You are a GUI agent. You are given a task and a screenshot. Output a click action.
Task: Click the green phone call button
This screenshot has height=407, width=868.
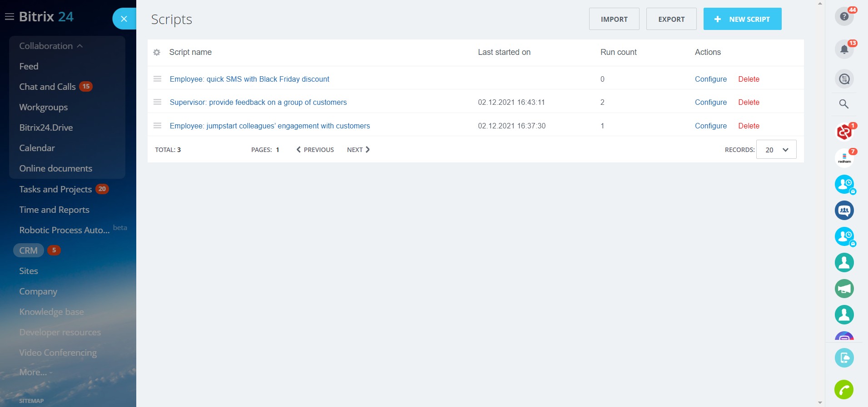[x=843, y=389]
